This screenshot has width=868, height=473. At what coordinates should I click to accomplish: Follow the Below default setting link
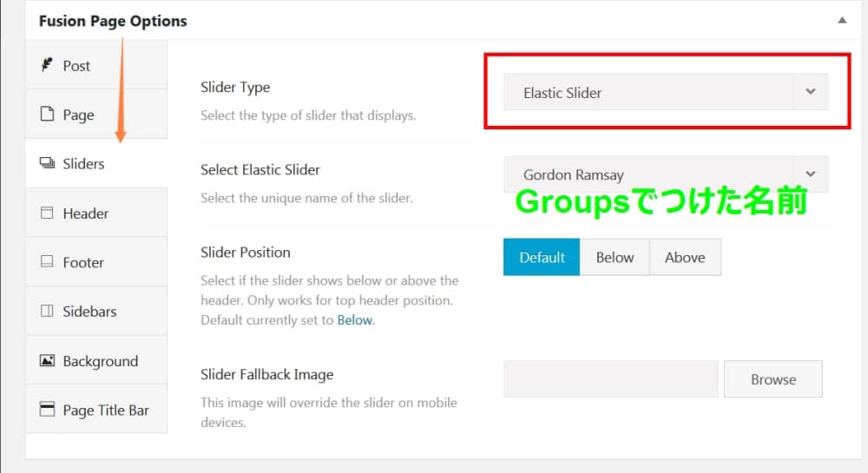tap(354, 319)
